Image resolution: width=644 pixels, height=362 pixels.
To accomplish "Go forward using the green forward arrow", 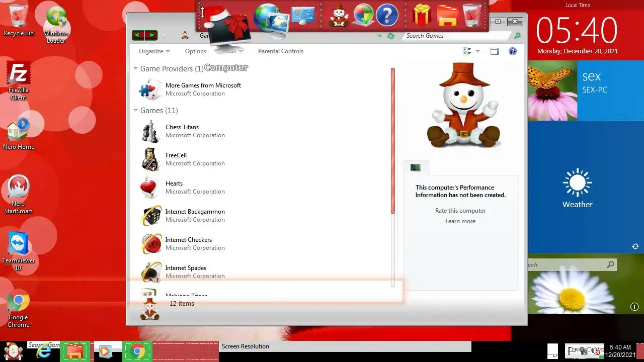I will 151,35.
